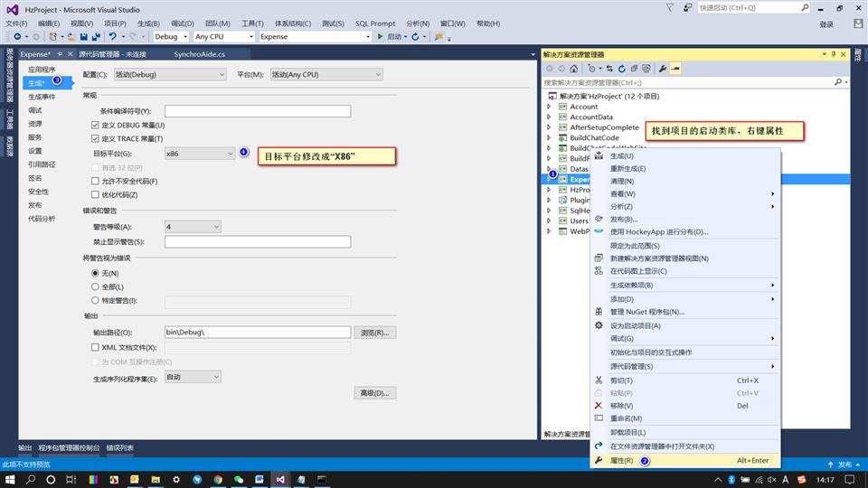Image resolution: width=868 pixels, height=488 pixels.
Task: Open the Word taskbar icon
Action: (x=259, y=480)
